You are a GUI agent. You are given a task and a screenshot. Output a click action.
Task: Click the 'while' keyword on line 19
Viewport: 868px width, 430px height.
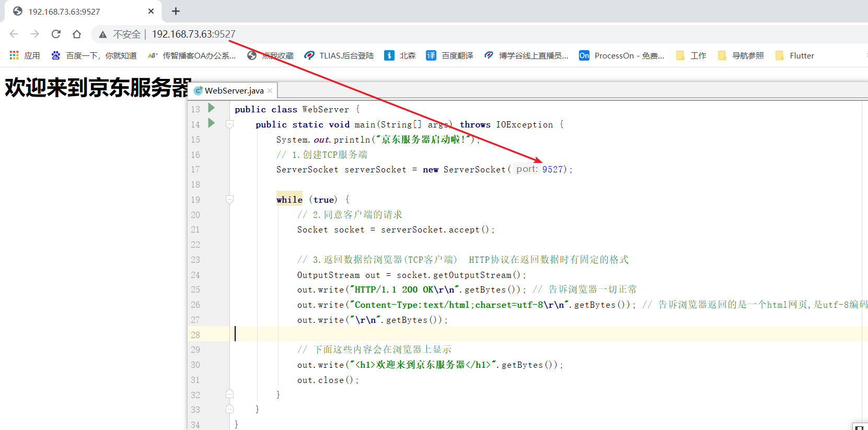(290, 200)
